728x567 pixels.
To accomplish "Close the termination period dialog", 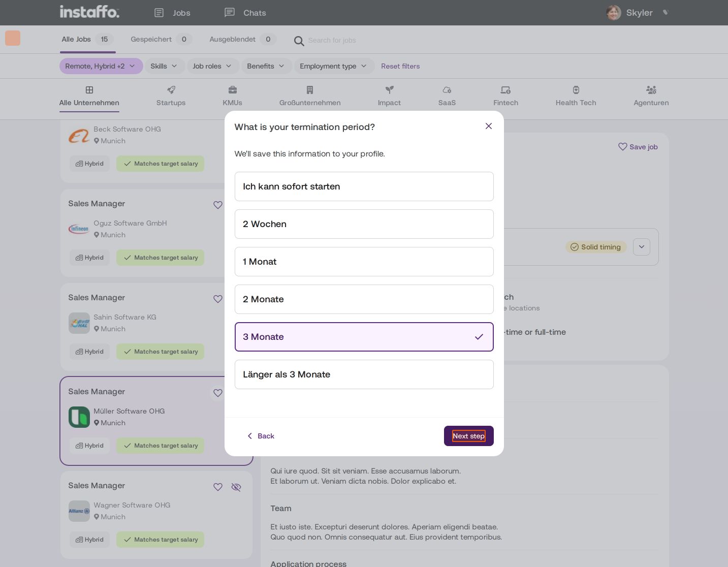I will (x=489, y=126).
